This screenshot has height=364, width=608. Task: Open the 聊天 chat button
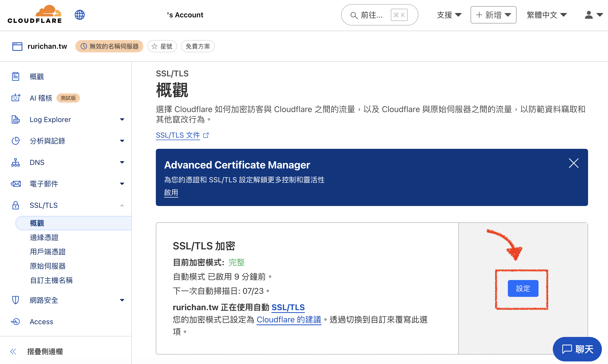[x=577, y=349]
